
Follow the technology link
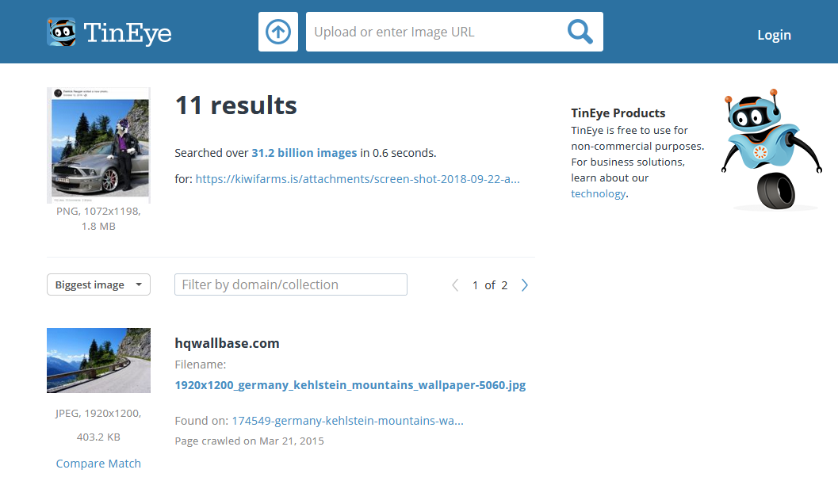pyautogui.click(x=598, y=193)
